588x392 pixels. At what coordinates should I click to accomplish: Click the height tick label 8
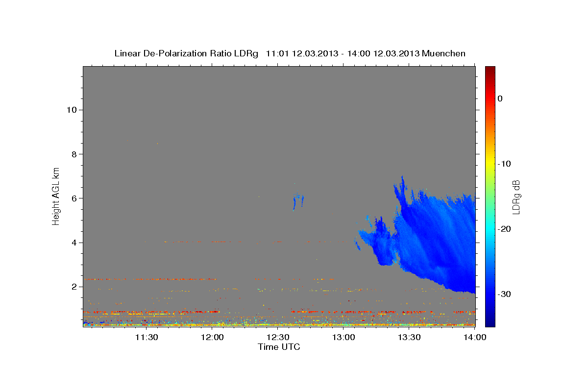click(73, 154)
